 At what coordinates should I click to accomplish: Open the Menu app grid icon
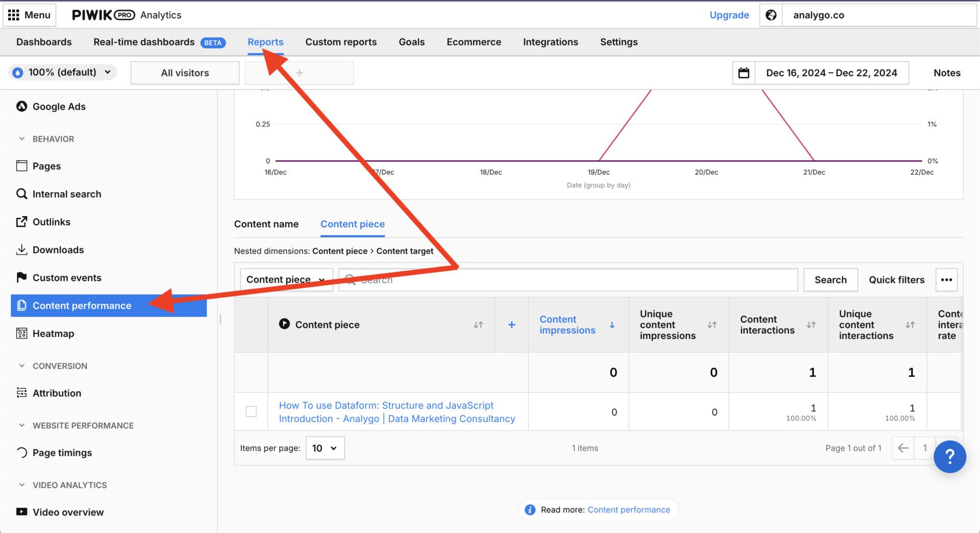[x=14, y=15]
